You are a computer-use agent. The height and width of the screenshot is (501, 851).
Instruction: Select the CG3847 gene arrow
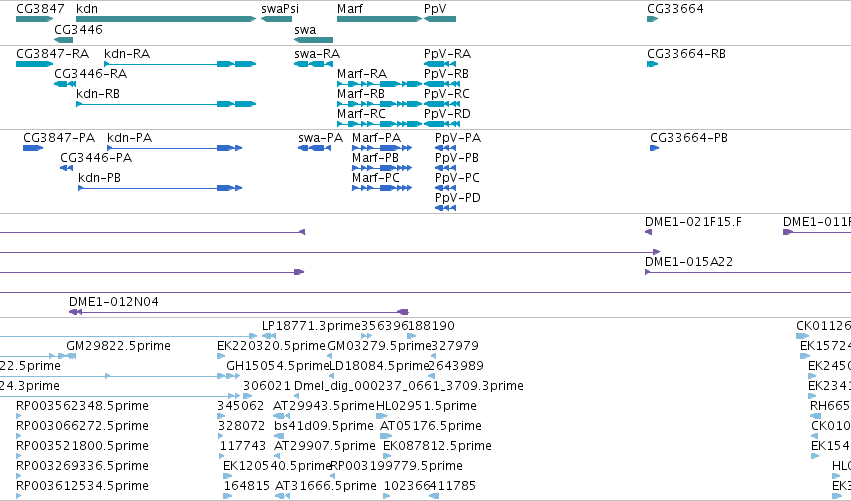point(35,19)
